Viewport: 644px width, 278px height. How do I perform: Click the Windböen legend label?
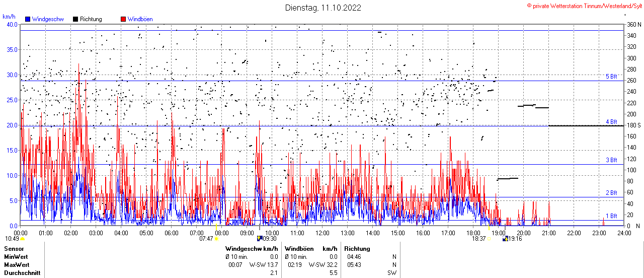pos(139,19)
